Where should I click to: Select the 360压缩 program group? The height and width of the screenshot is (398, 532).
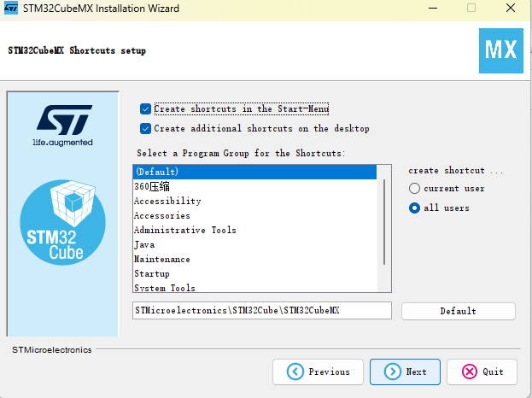tap(254, 186)
